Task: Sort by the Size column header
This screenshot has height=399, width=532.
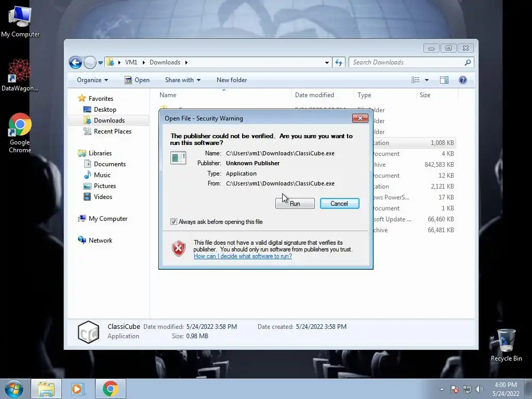Action: click(436, 95)
